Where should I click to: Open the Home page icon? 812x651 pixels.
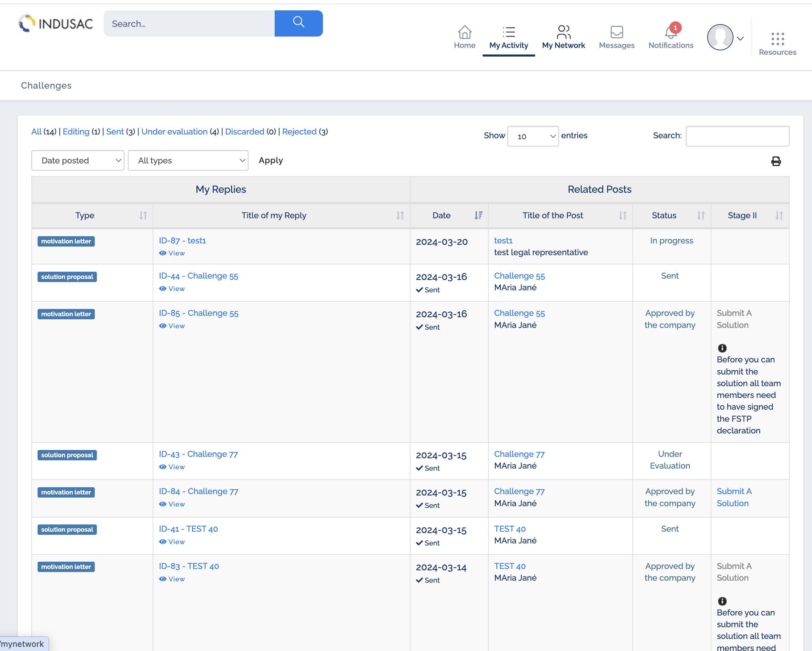tap(464, 33)
